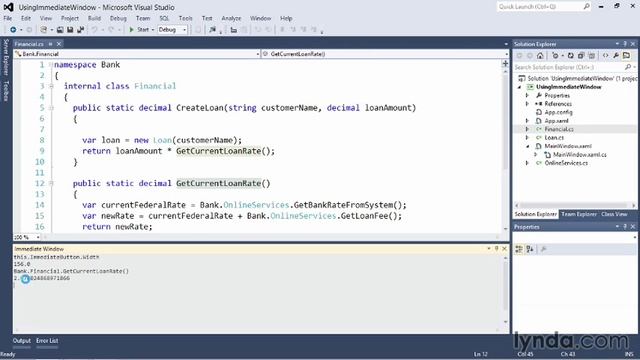The width and height of the screenshot is (640, 360).
Task: Open the SQL menu
Action: (164, 18)
